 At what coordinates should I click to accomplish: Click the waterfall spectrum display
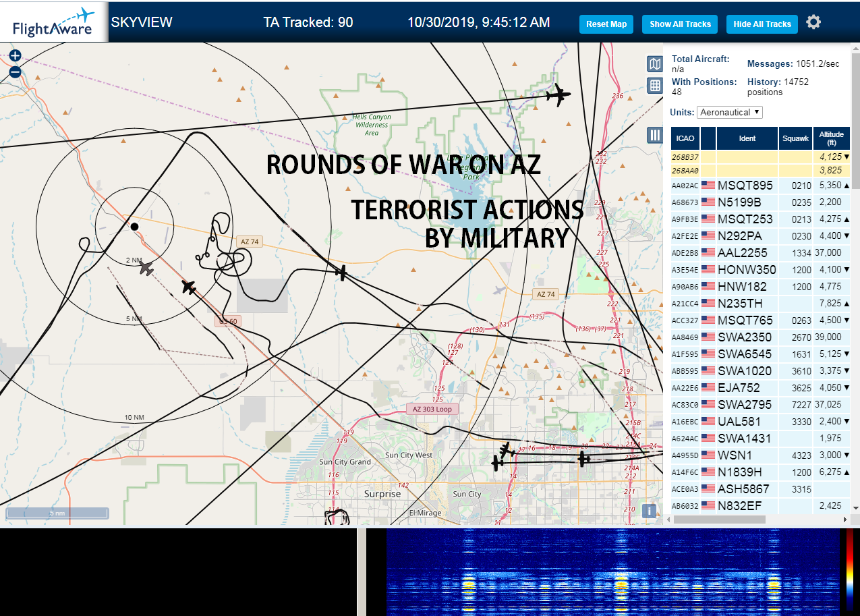coord(612,572)
